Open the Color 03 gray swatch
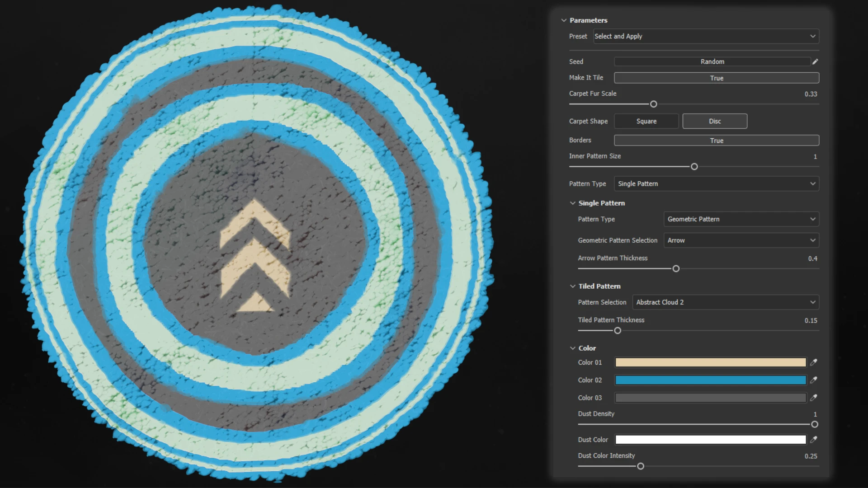The image size is (868, 488). coord(711,398)
